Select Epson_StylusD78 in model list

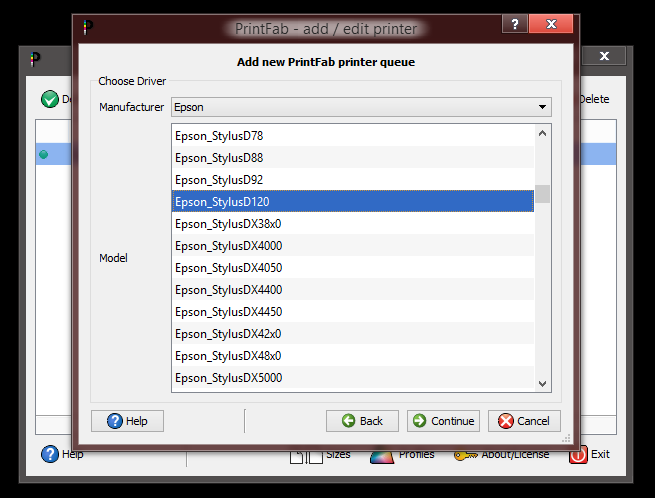point(353,136)
